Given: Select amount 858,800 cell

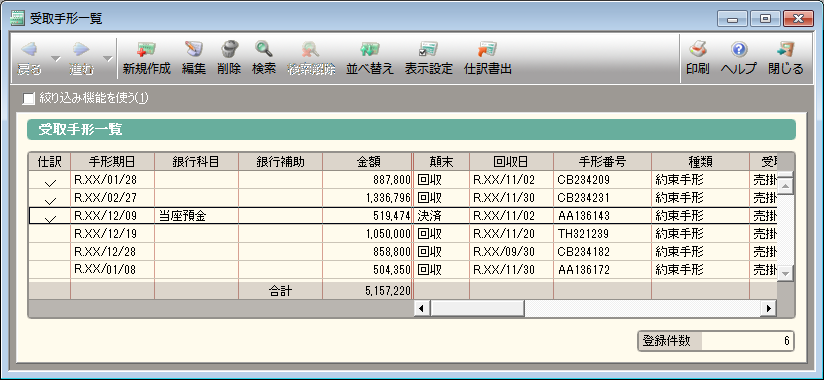Looking at the screenshot, I should coord(367,252).
